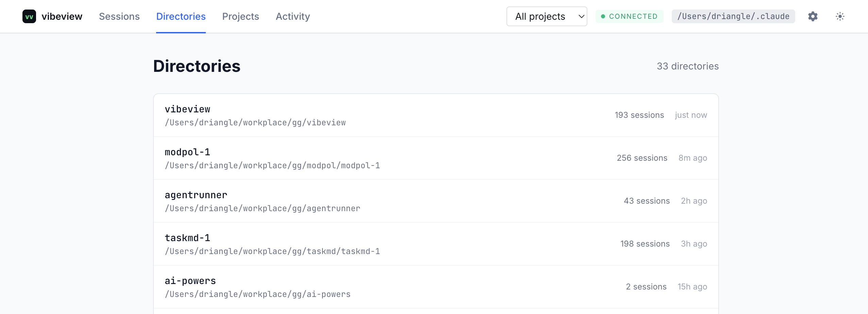868x314 pixels.
Task: Click the 256 sessions count on modpol-1
Action: [x=642, y=158]
